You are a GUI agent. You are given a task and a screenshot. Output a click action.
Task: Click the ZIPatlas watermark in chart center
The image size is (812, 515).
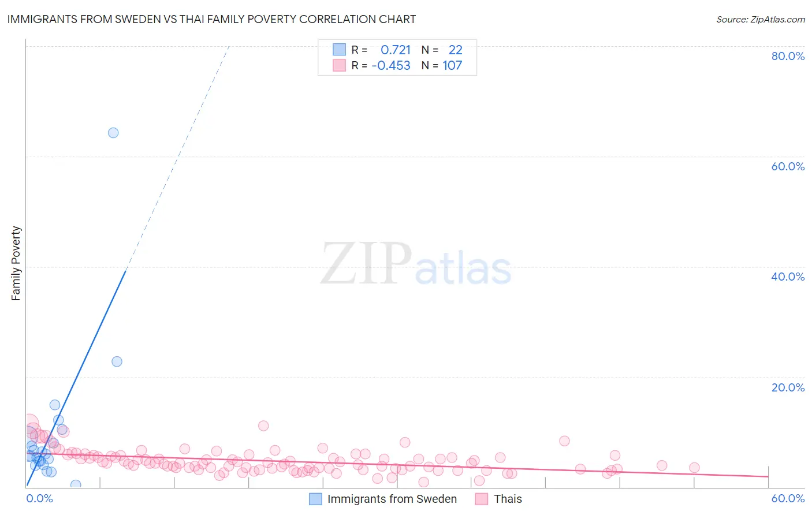click(416, 264)
